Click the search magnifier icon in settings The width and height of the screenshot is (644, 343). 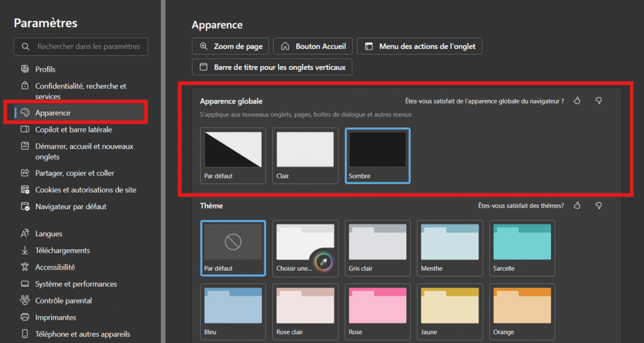coord(25,46)
